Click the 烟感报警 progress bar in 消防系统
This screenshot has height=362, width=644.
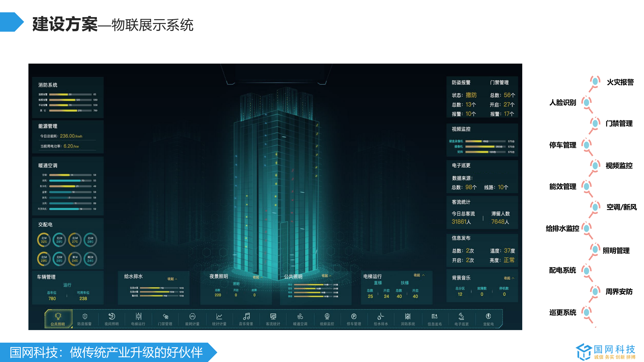pos(63,100)
